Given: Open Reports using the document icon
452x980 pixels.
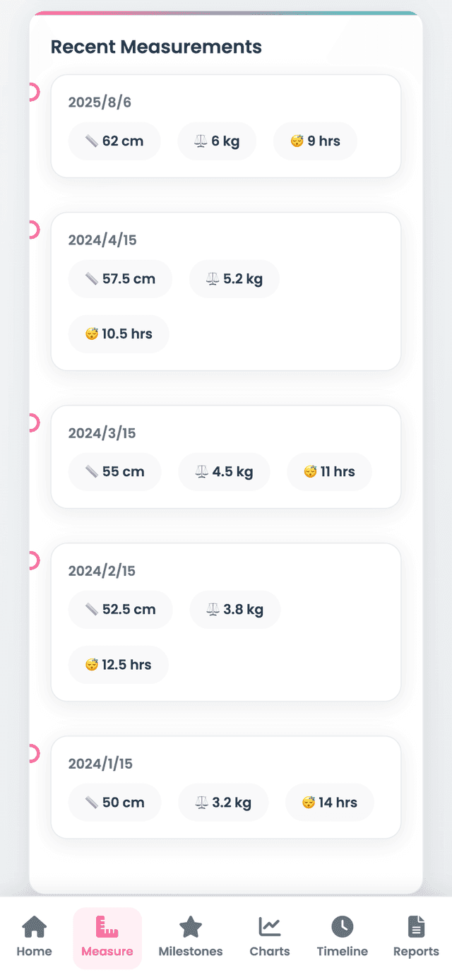Looking at the screenshot, I should tap(415, 926).
